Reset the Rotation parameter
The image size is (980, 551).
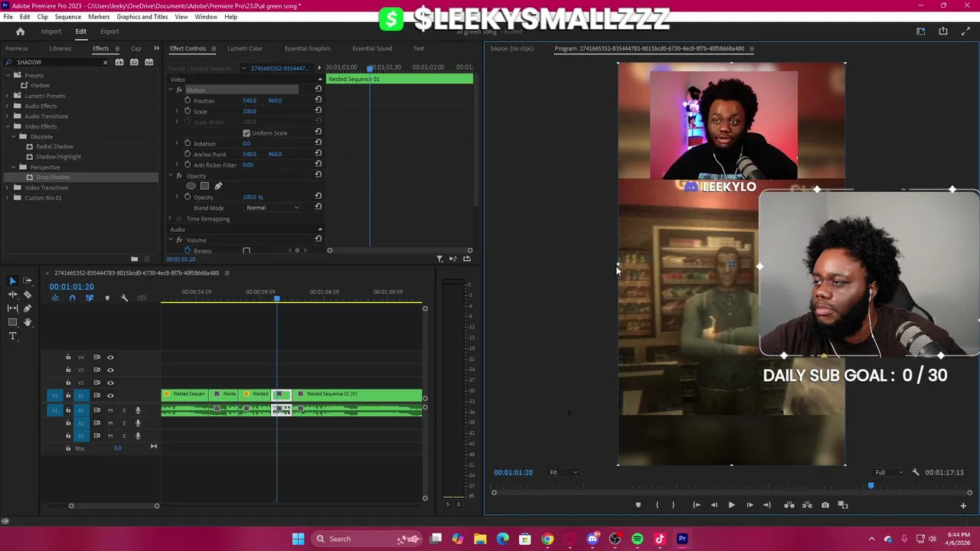coord(318,143)
